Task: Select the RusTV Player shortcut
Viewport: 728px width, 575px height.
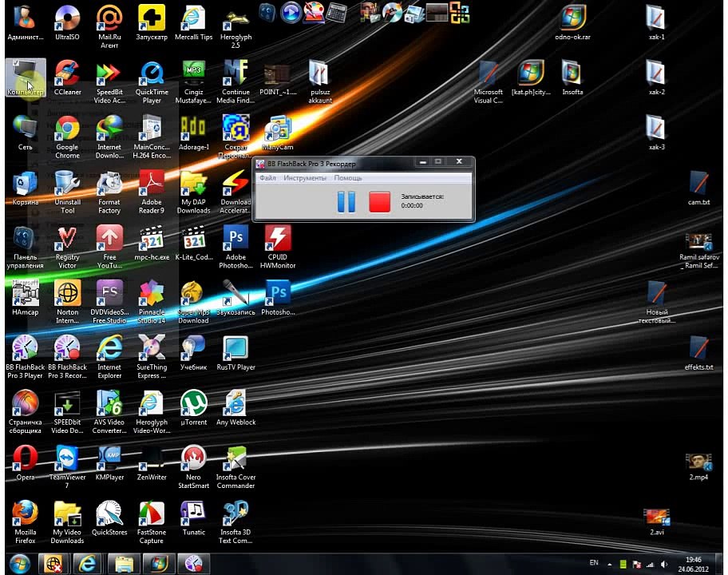Action: 235,353
